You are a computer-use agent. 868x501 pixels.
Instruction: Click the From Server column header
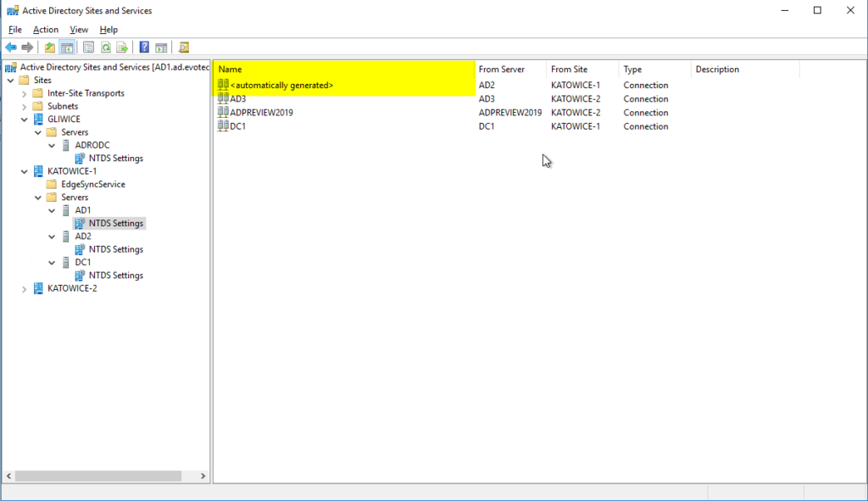[x=508, y=69]
